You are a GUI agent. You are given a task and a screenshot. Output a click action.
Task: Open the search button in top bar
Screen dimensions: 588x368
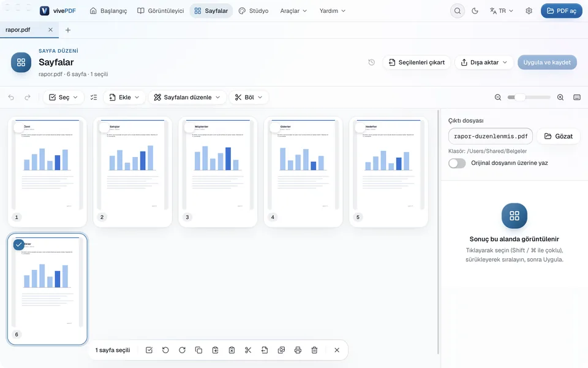pyautogui.click(x=458, y=11)
